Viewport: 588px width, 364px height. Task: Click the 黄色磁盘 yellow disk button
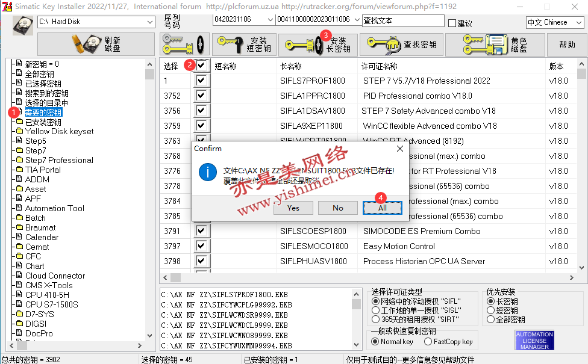(494, 45)
